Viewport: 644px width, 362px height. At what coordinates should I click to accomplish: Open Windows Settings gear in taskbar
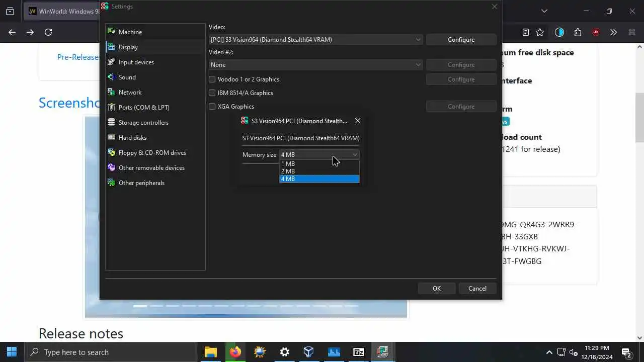284,352
